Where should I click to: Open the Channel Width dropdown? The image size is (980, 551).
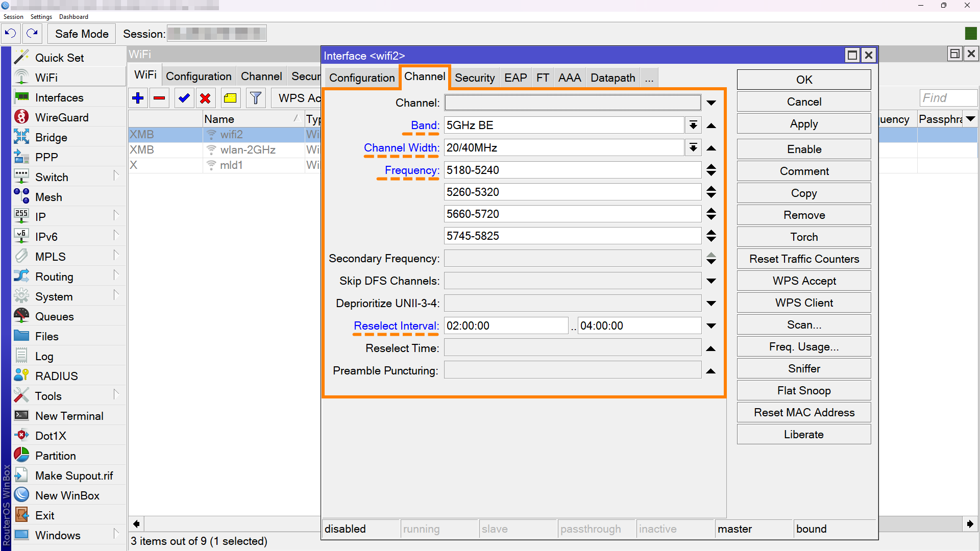coord(693,148)
